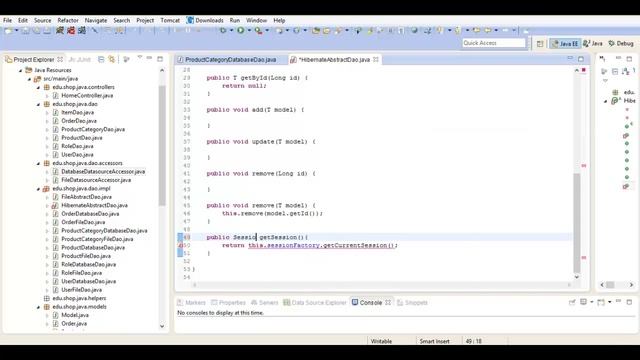Select OrderDatabaseDao.java in the tree
Image resolution: width=640 pixels, height=360 pixels.
point(90,214)
